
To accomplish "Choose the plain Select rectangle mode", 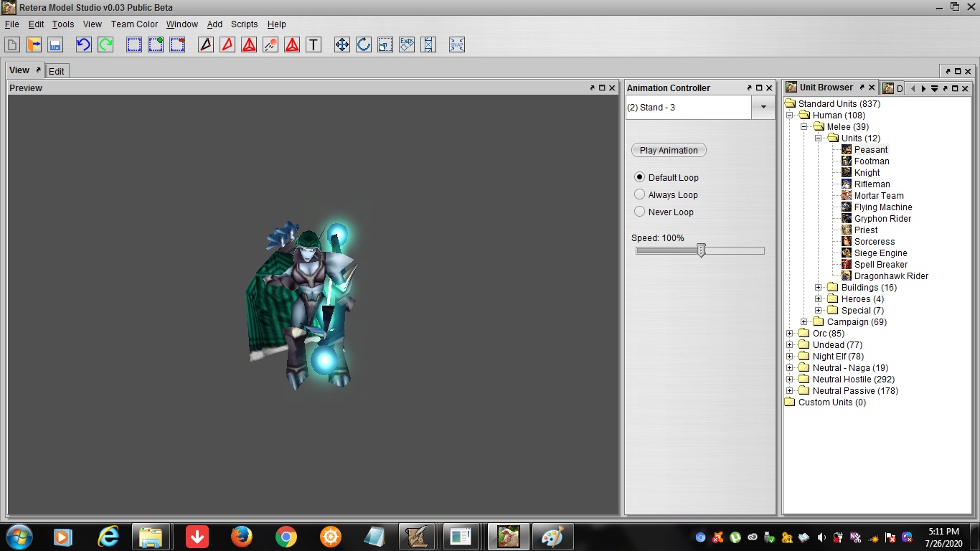I will [134, 44].
